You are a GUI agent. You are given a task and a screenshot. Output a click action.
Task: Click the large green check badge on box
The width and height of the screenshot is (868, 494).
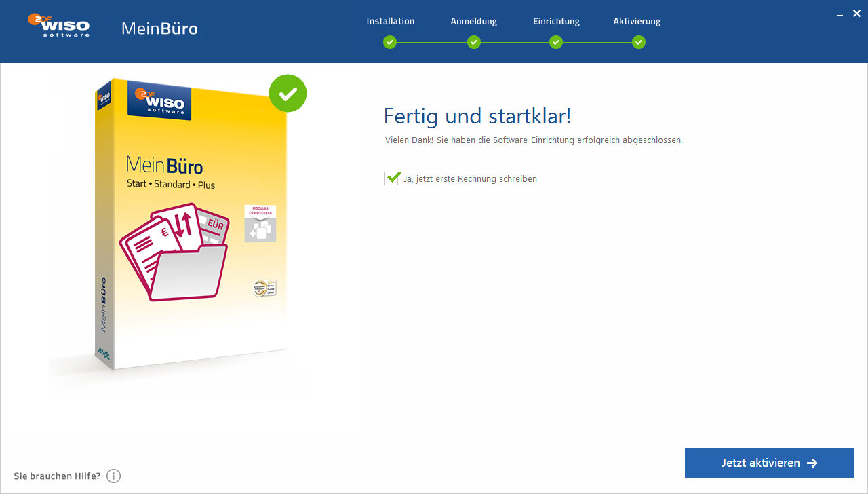click(288, 94)
